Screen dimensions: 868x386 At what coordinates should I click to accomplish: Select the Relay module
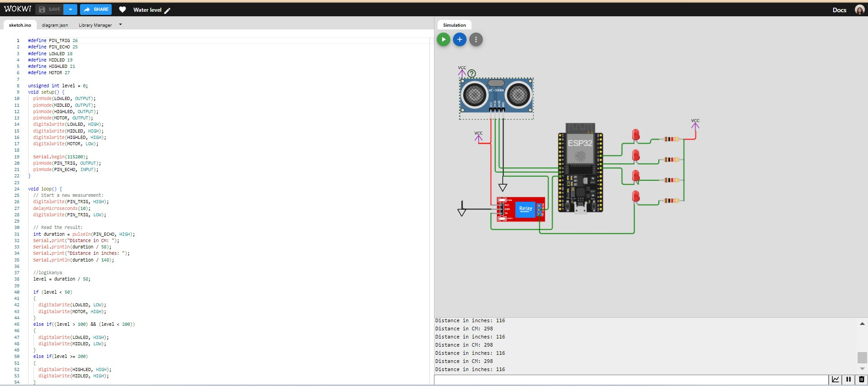click(521, 209)
